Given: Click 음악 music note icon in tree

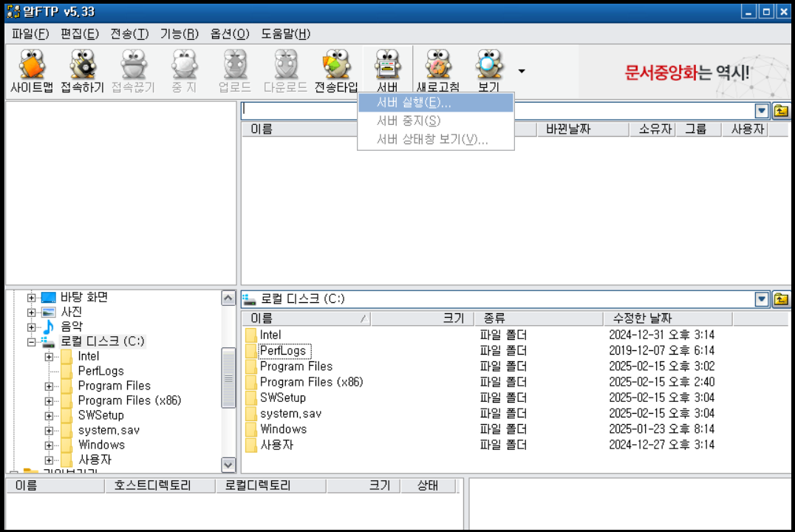Looking at the screenshot, I should [49, 327].
